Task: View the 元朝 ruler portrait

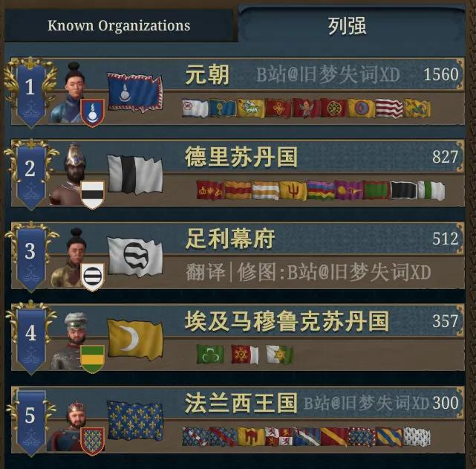Action: [71, 93]
